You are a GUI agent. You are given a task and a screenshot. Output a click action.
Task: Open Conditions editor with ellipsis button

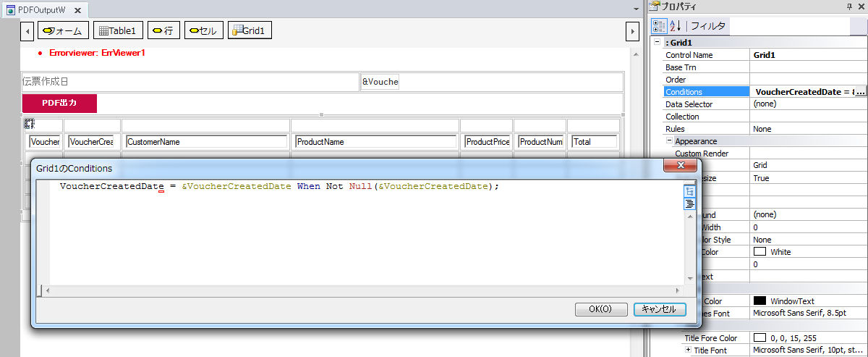860,92
